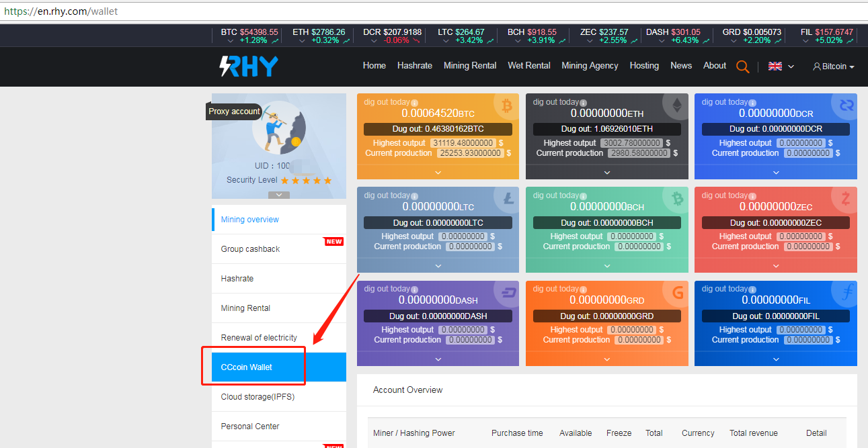
Task: Open the search magnifier icon
Action: tap(742, 66)
